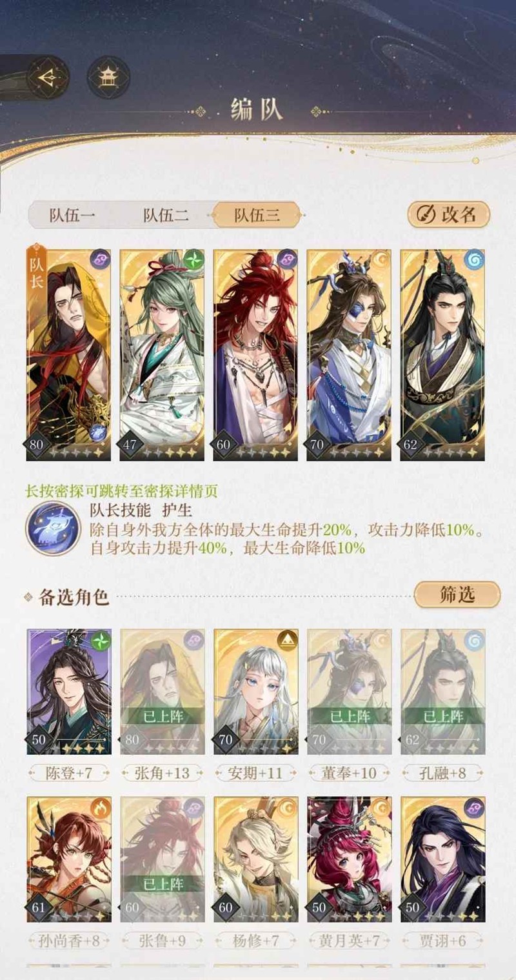The image size is (516, 980).
Task: Switch to the 队伍一 tab
Action: coord(72,215)
